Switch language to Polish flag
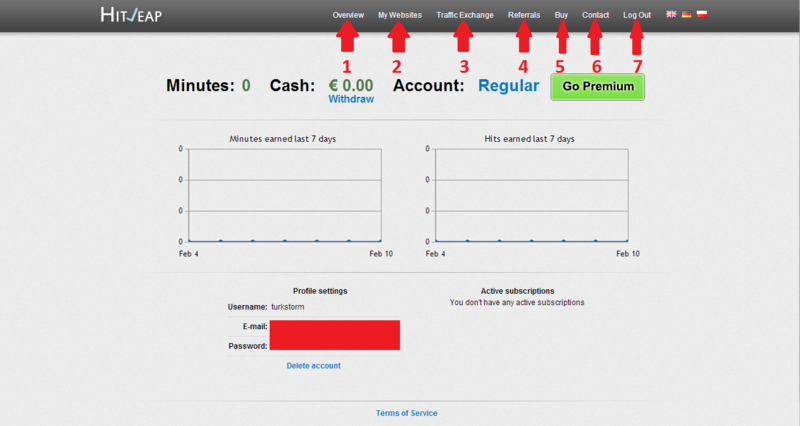This screenshot has height=426, width=800. pyautogui.click(x=702, y=14)
